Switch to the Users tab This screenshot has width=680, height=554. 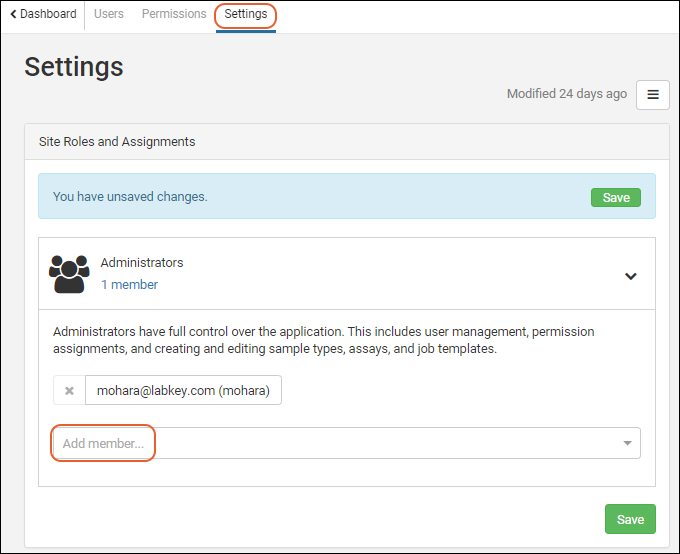click(x=109, y=14)
